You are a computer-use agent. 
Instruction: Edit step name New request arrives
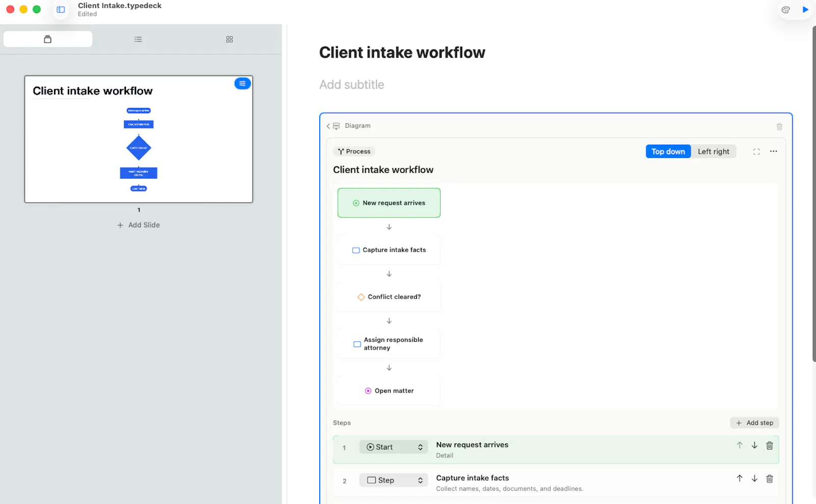click(x=472, y=445)
